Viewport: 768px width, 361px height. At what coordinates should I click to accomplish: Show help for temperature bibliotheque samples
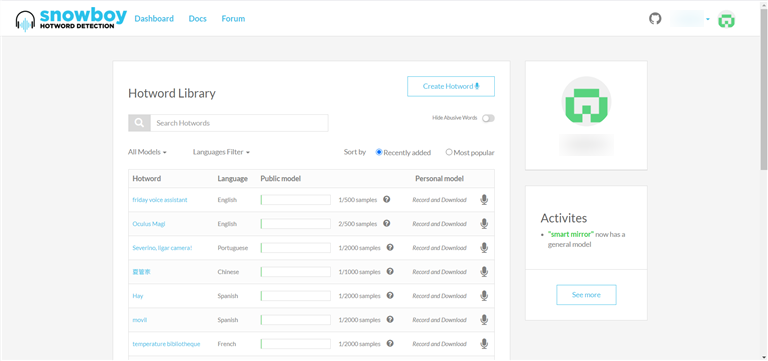390,343
